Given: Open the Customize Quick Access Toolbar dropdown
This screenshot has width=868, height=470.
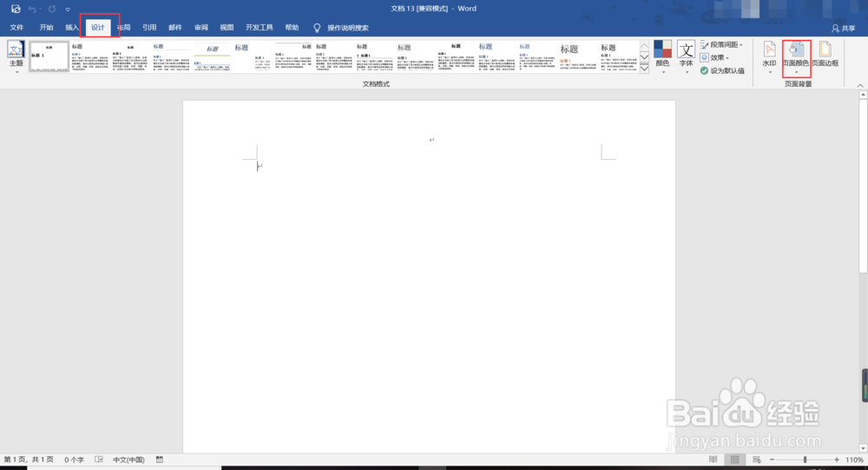Looking at the screenshot, I should point(68,10).
